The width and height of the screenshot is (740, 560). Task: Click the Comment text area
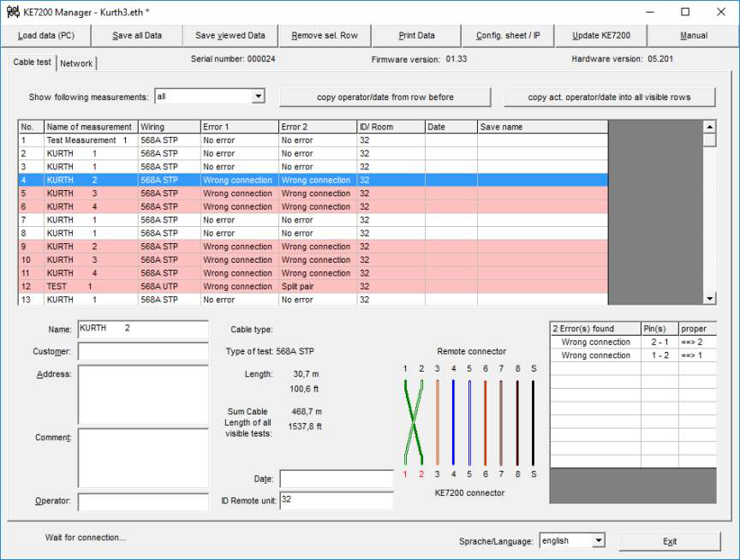(x=143, y=458)
